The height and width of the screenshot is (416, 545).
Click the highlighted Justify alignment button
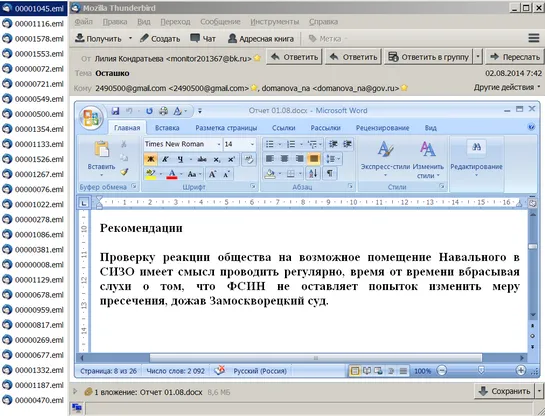point(314,159)
